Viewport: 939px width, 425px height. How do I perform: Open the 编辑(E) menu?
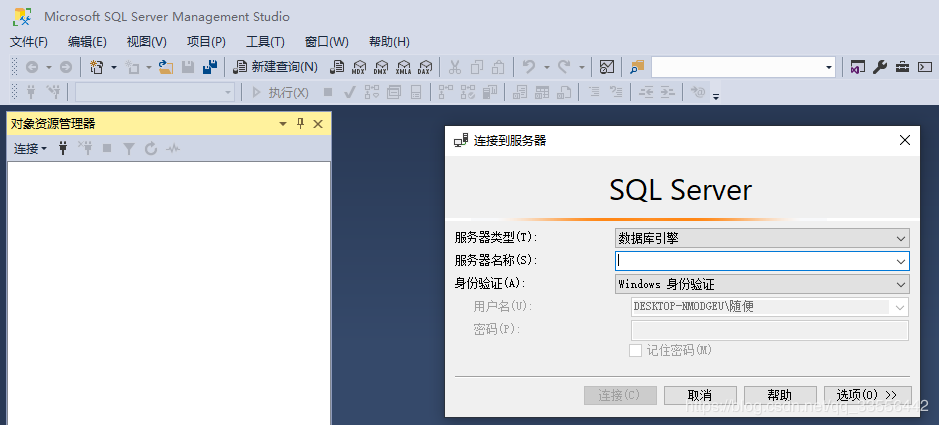pos(87,42)
